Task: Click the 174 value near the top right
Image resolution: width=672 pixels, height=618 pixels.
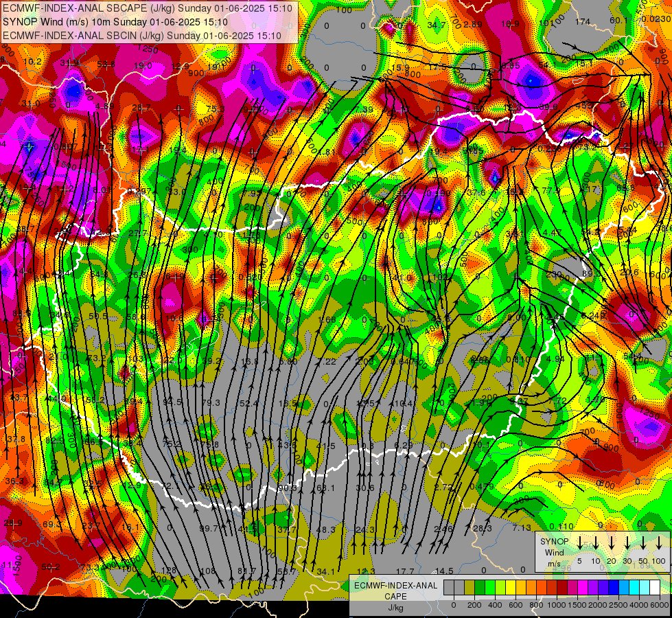Action: pyautogui.click(x=583, y=21)
